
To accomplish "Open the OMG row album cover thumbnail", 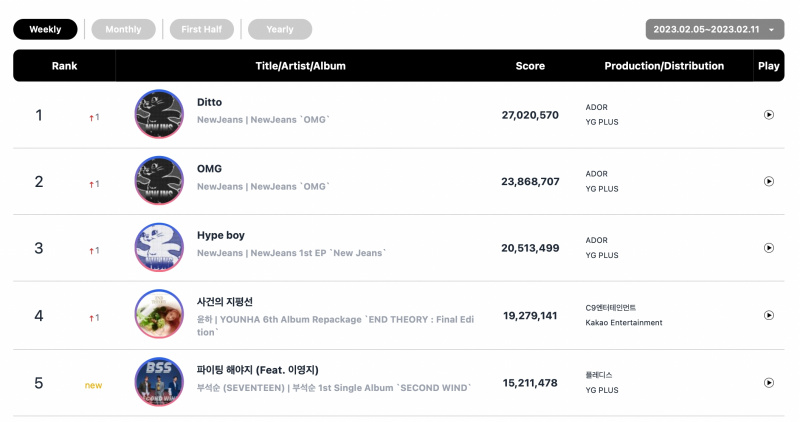I will (159, 180).
